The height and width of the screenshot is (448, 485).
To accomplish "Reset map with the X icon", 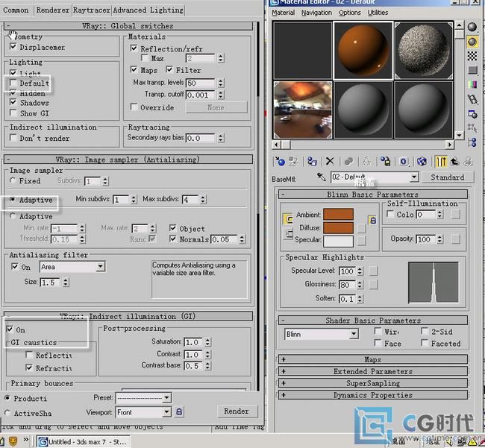I will (x=330, y=161).
